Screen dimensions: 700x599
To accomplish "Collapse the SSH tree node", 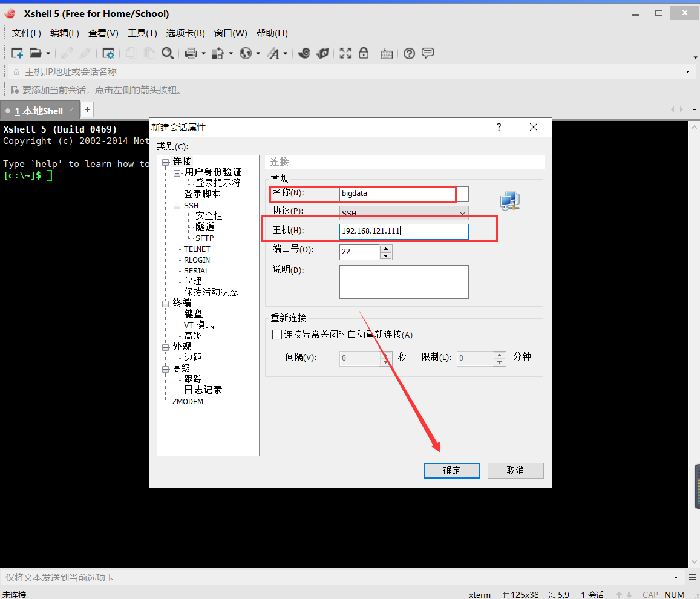I will point(177,206).
